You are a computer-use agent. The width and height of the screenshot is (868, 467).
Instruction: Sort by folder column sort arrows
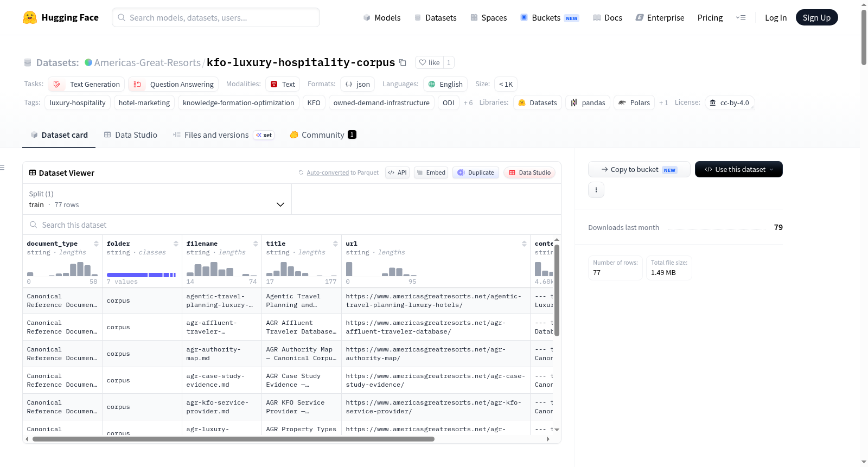point(176,244)
